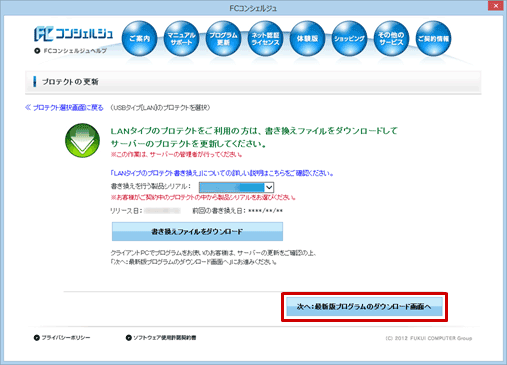This screenshot has height=365, width=507.
Task: Open the その他のサービス bubble
Action: tap(391, 38)
